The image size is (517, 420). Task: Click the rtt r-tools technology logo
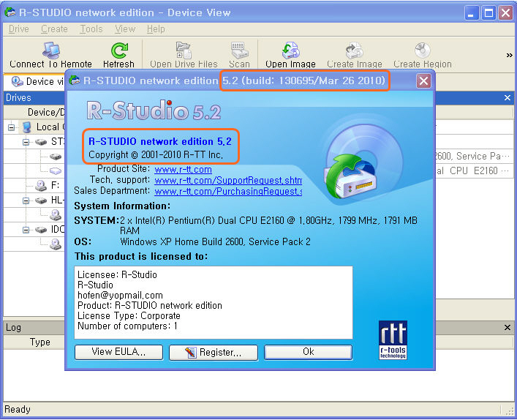(x=393, y=340)
